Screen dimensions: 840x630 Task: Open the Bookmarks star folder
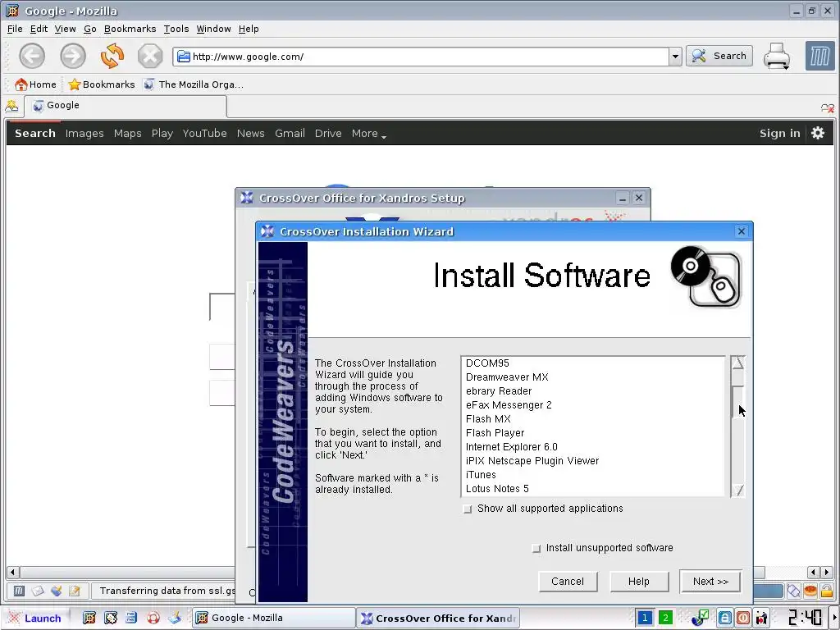tap(102, 84)
